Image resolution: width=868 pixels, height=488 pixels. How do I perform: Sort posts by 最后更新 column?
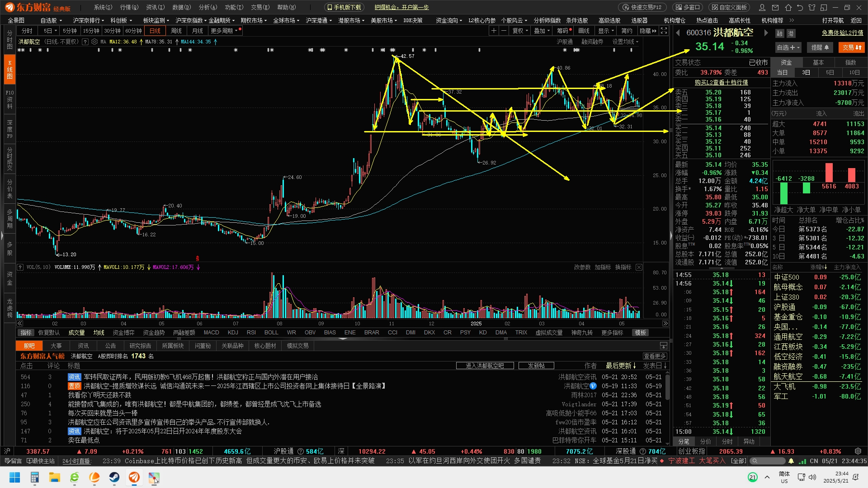(x=621, y=366)
